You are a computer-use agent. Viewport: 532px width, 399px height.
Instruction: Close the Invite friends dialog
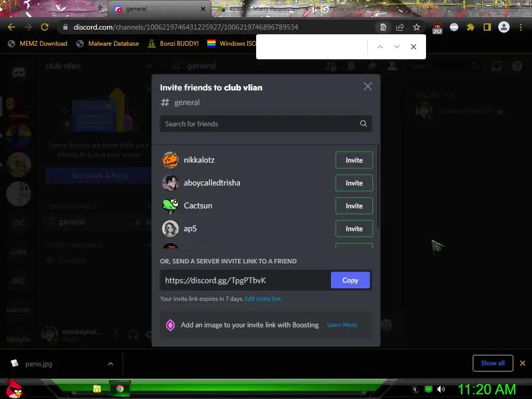coord(367,87)
